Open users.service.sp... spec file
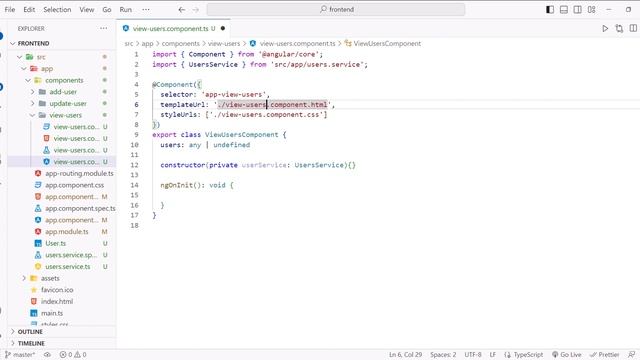Viewport: 640px width, 360px height. click(71, 255)
